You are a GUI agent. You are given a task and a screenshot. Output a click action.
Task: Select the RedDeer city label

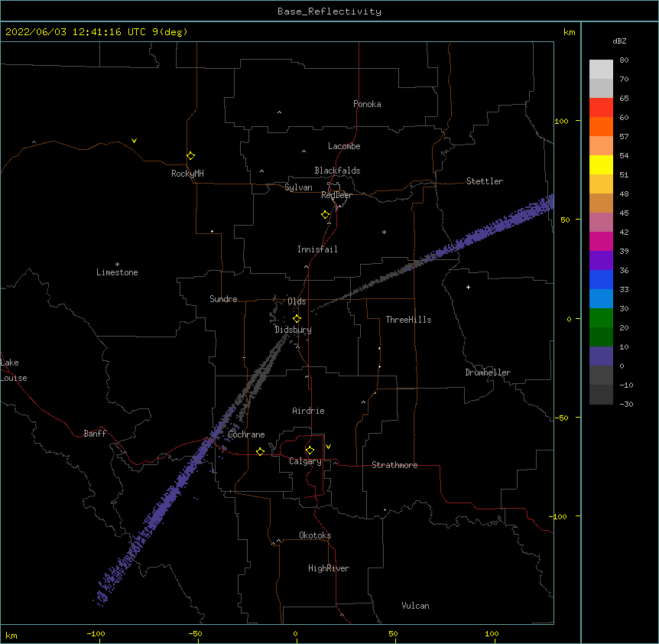(336, 195)
